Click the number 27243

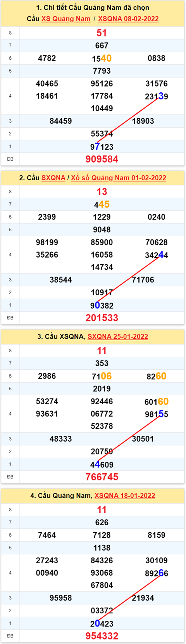tap(47, 560)
